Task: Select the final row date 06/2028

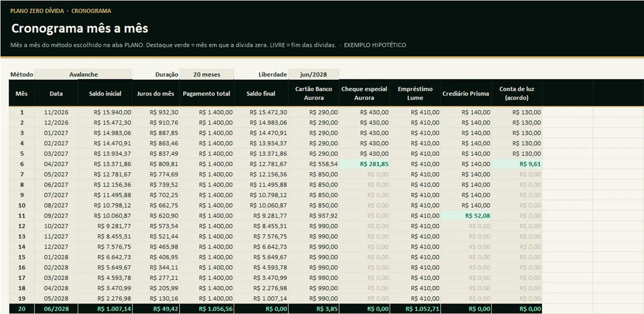Action: (x=56, y=309)
